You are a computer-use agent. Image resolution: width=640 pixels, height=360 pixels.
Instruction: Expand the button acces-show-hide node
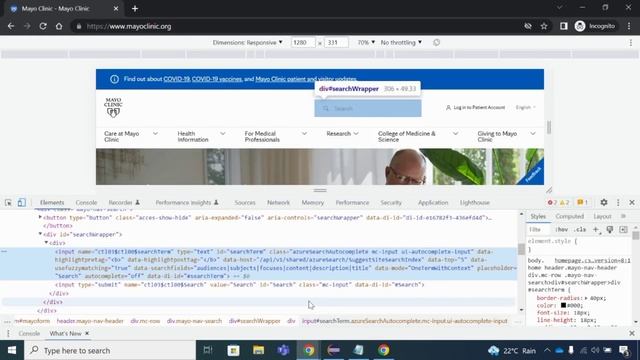[40, 217]
